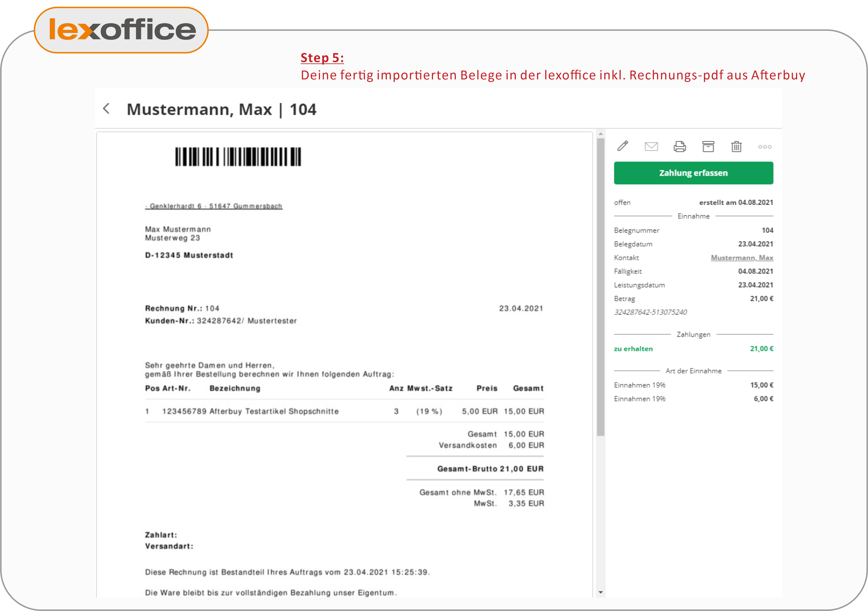
Task: Click the Belegnummer value 104
Action: 767,230
